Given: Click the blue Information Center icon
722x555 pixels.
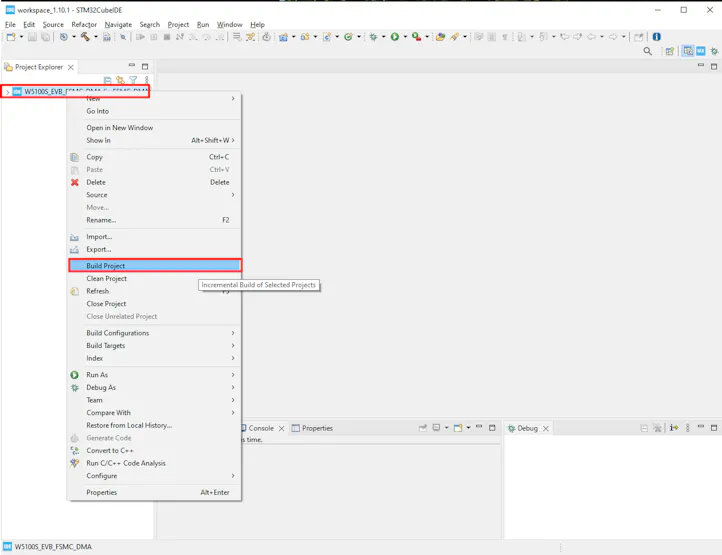Looking at the screenshot, I should point(657,37).
